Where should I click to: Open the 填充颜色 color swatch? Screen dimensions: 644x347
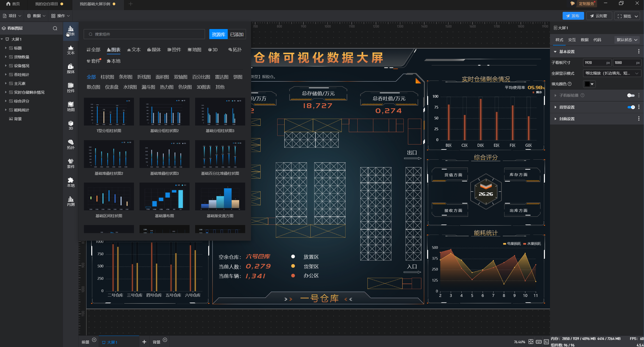click(589, 84)
